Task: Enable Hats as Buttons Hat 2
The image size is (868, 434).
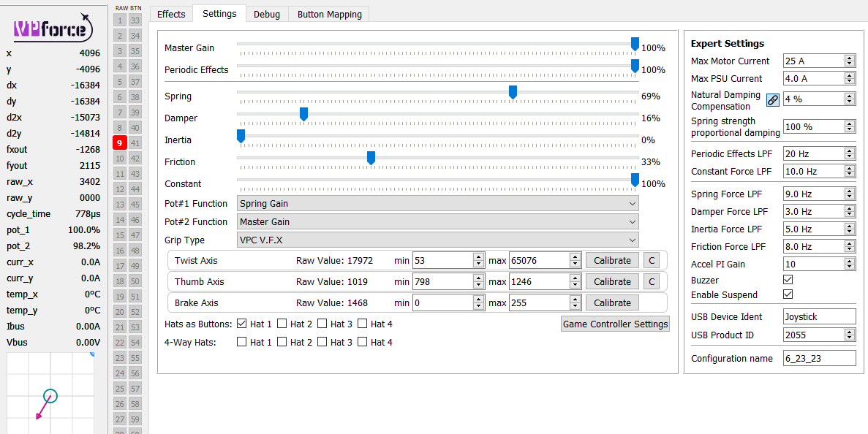Action: 282,324
